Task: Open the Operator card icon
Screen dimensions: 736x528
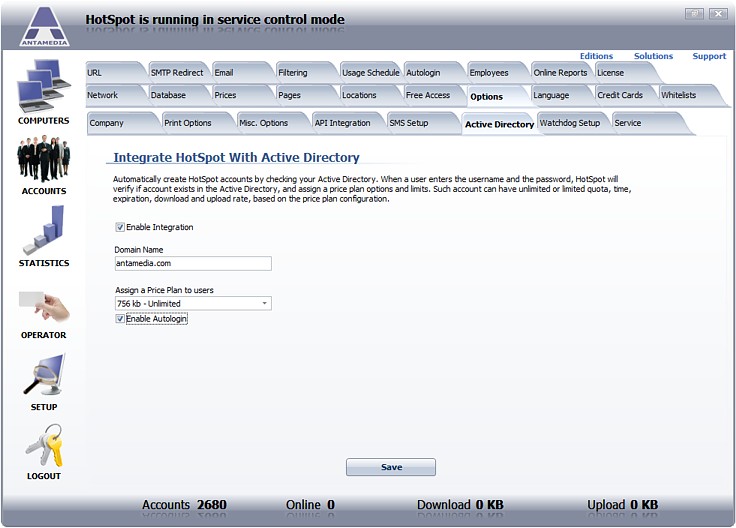Action: point(44,305)
